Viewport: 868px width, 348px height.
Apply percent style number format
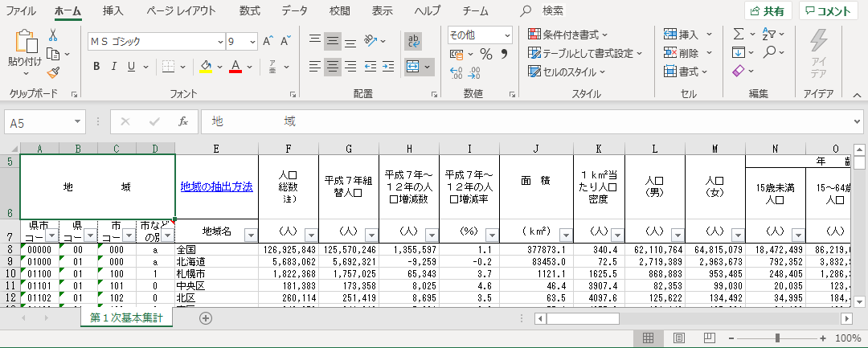485,54
